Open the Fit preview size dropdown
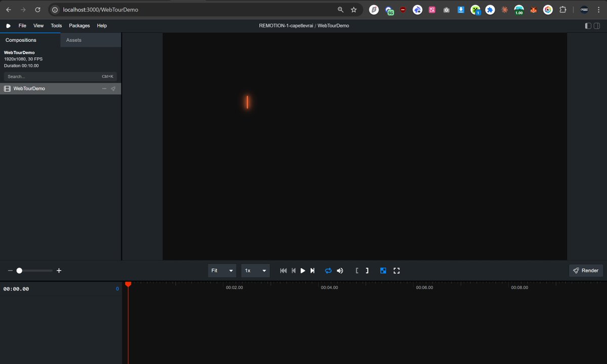 pyautogui.click(x=222, y=271)
